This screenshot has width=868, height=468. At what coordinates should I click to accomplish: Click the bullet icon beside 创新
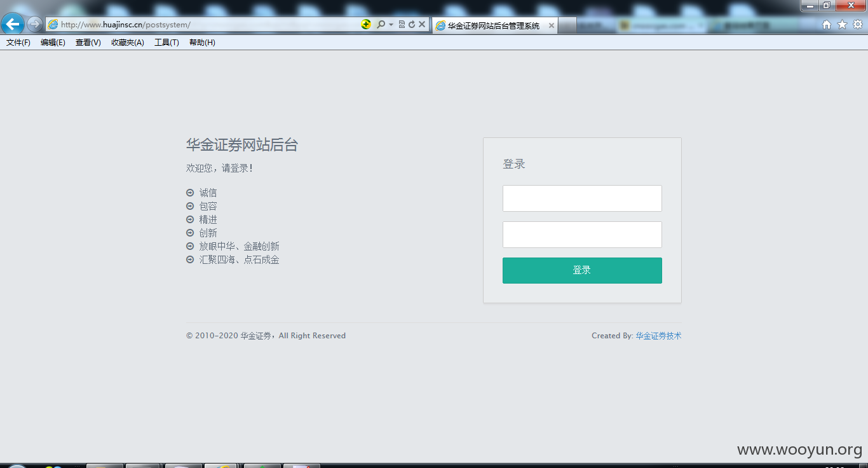coord(190,233)
